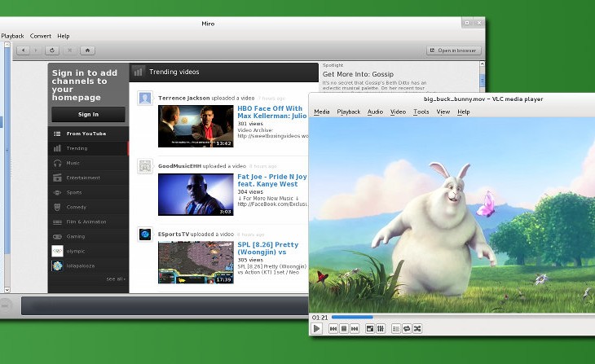Show VLC extended settings panel
Screen dimensions: 595x364
[x=380, y=329]
